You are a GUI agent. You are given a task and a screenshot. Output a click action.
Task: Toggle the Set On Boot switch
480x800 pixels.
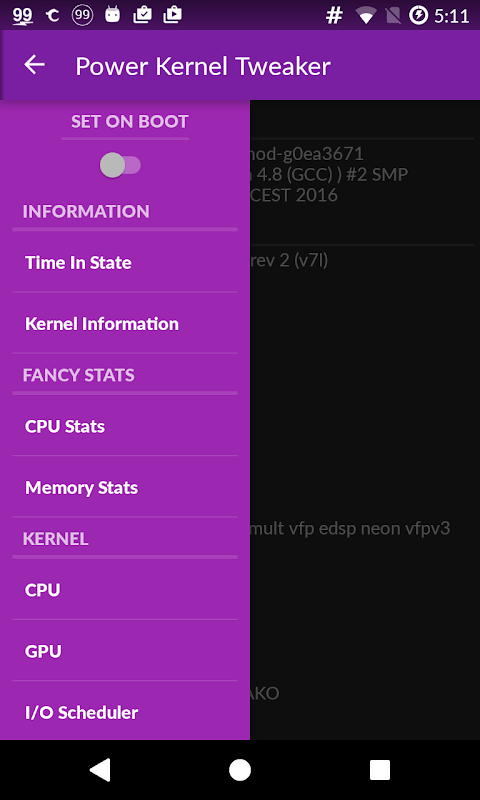120,165
